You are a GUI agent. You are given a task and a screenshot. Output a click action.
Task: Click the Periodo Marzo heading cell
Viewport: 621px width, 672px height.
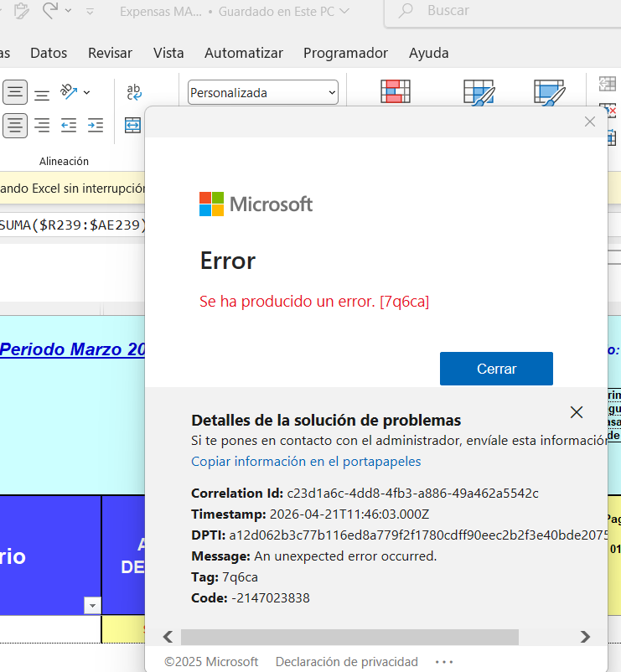pyautogui.click(x=72, y=349)
